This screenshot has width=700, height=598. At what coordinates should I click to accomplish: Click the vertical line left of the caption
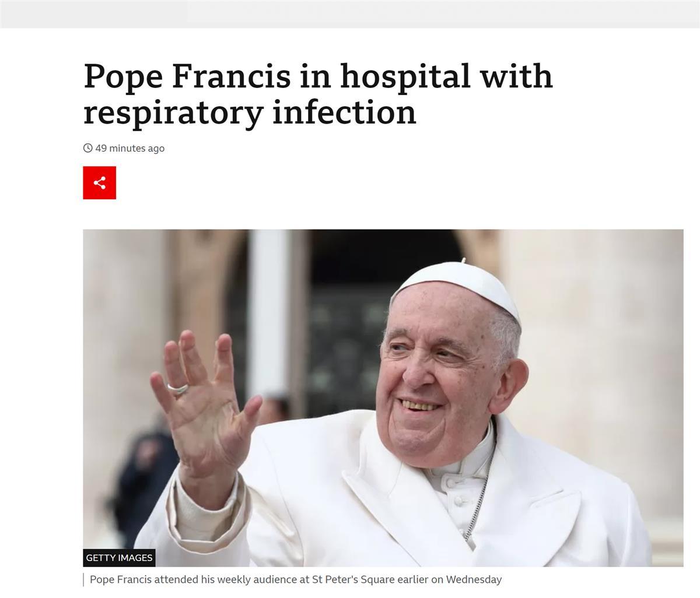tap(83, 580)
